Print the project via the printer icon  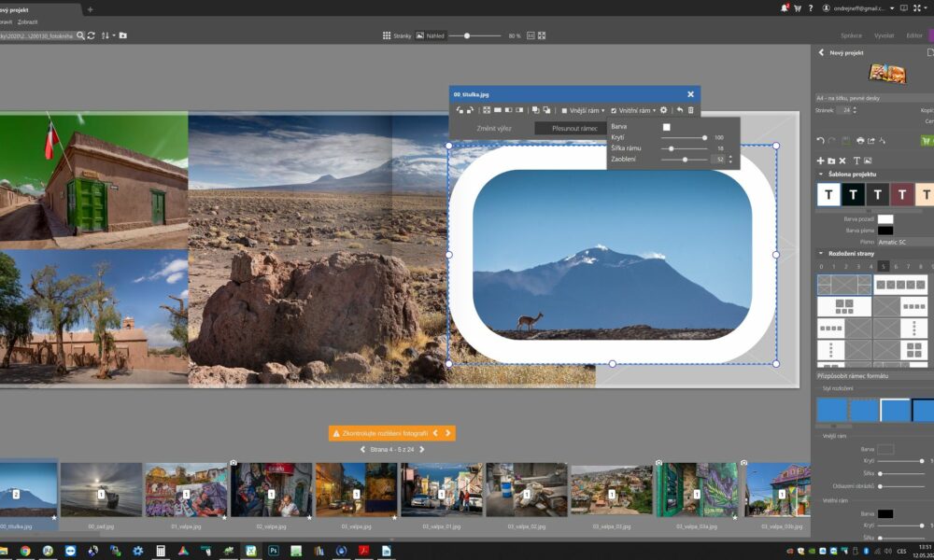(860, 140)
